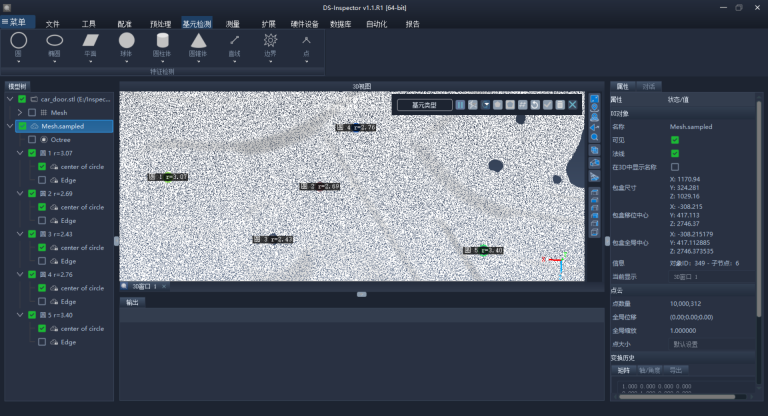Open the 测量 menu tab
The height and width of the screenshot is (416, 768).
pyautogui.click(x=233, y=24)
